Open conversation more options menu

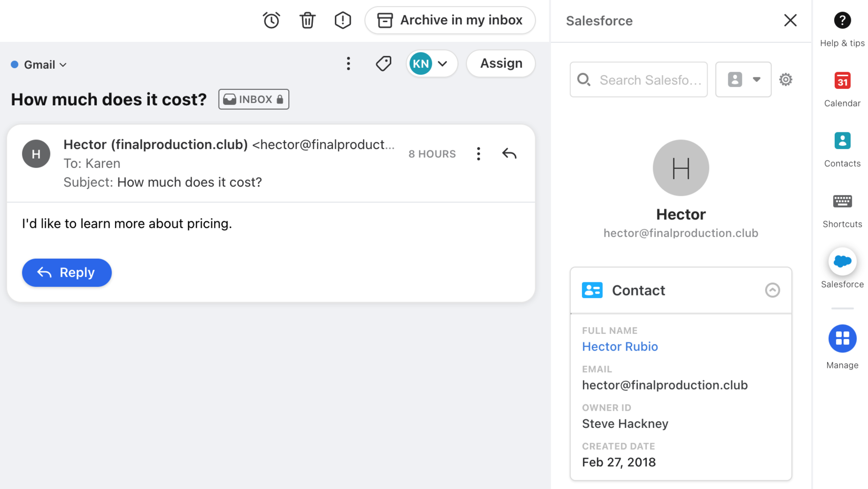[348, 64]
